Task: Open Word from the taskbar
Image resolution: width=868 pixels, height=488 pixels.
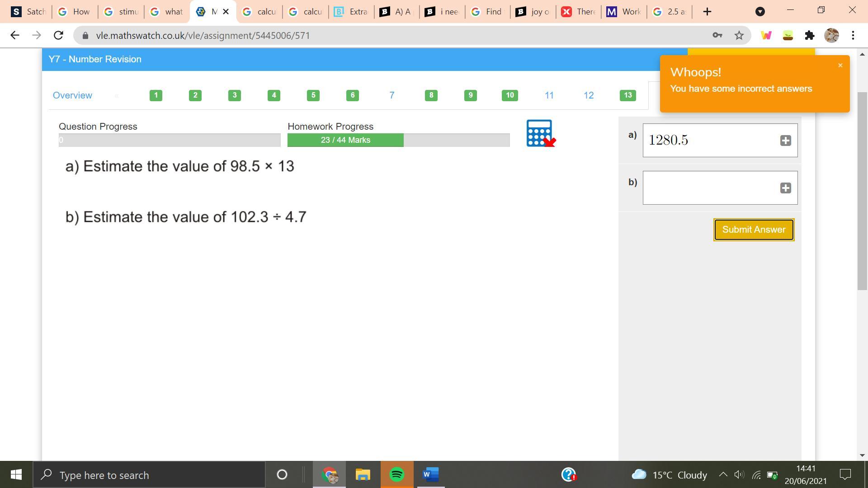Action: point(430,474)
